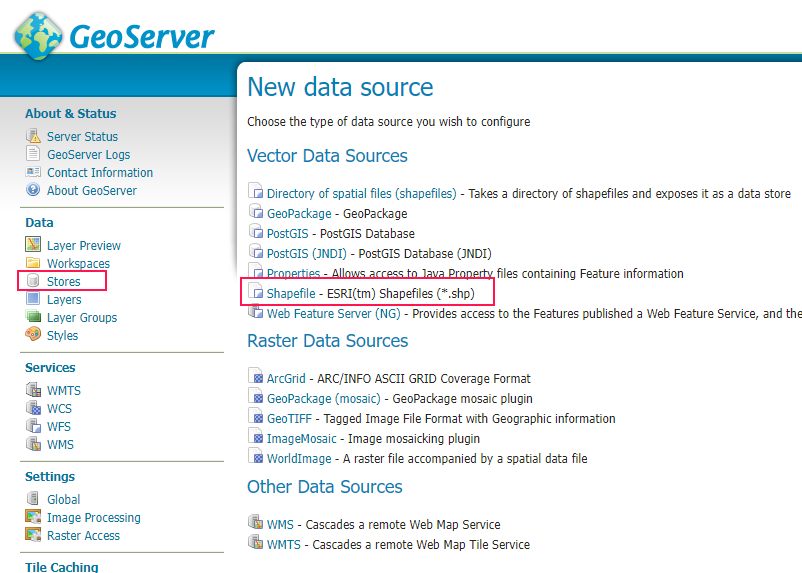This screenshot has height=573, width=802.
Task: Open the WMTS cascading data source
Action: click(x=284, y=545)
